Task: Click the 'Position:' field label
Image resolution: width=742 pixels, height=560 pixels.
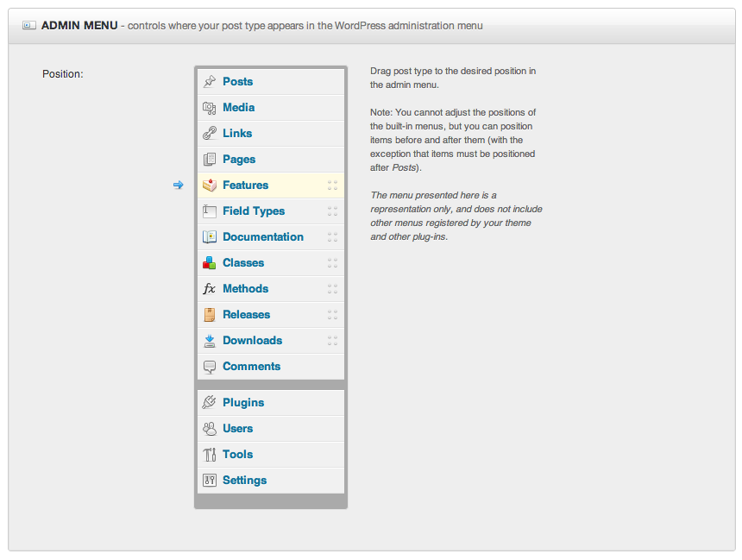Action: pos(62,74)
